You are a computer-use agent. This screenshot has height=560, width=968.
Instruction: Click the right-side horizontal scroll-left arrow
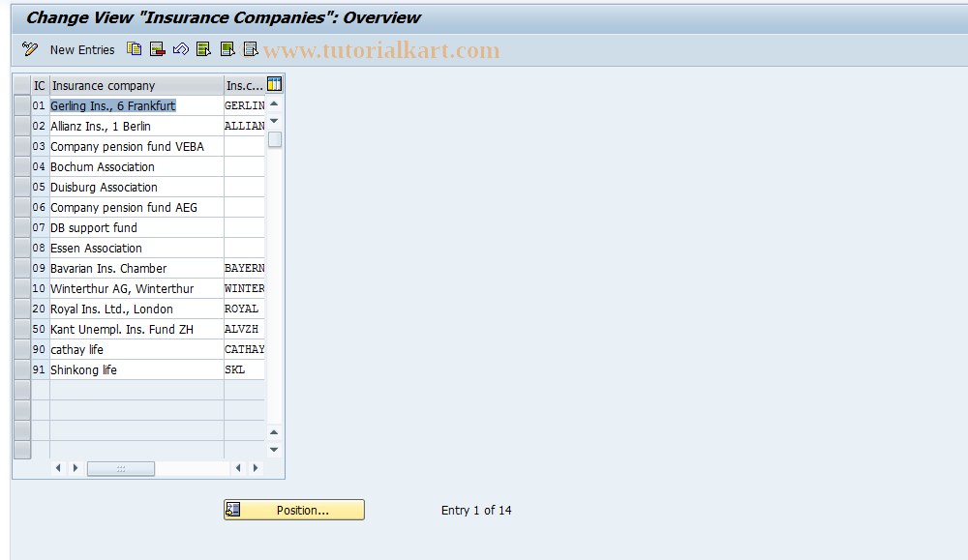[238, 468]
